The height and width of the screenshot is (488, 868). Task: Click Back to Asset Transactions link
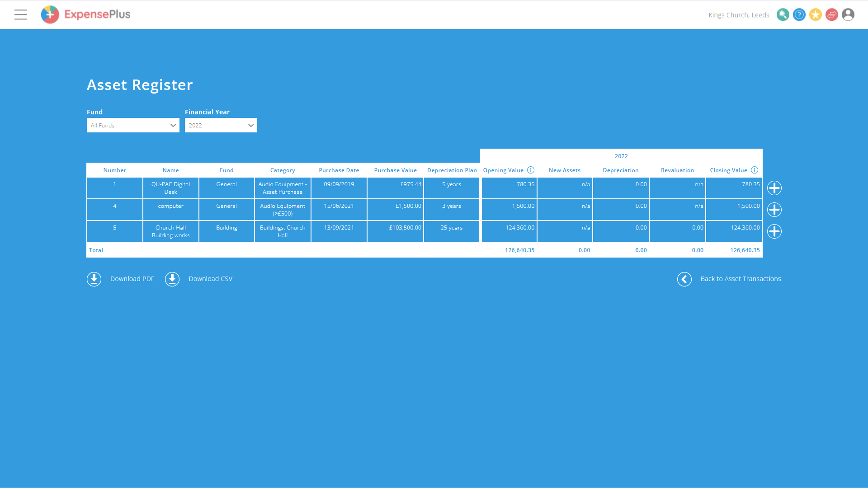pos(741,279)
